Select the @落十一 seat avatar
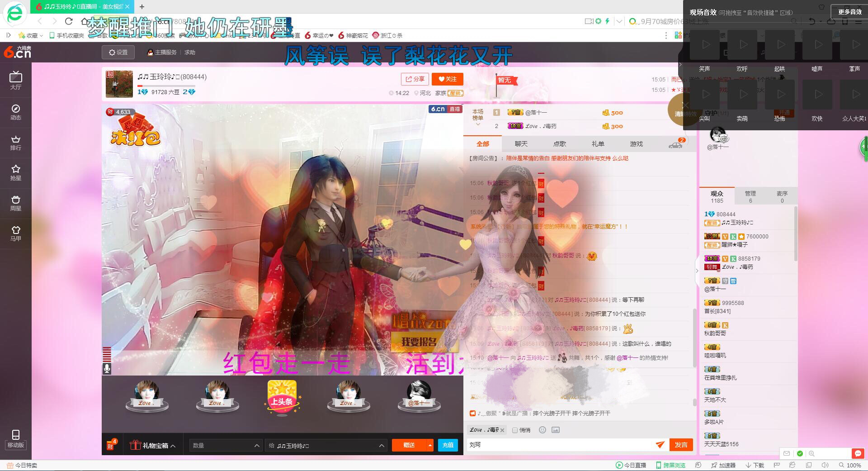 click(419, 395)
